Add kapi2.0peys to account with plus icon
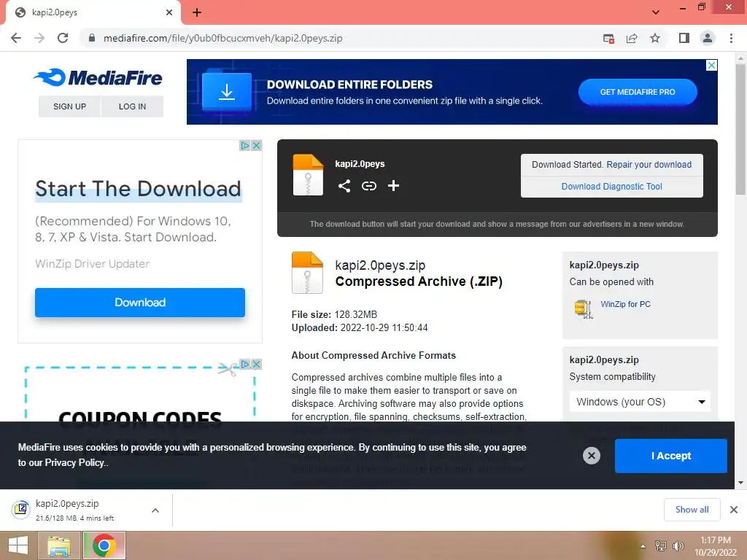Viewport: 747px width, 560px height. click(x=393, y=186)
